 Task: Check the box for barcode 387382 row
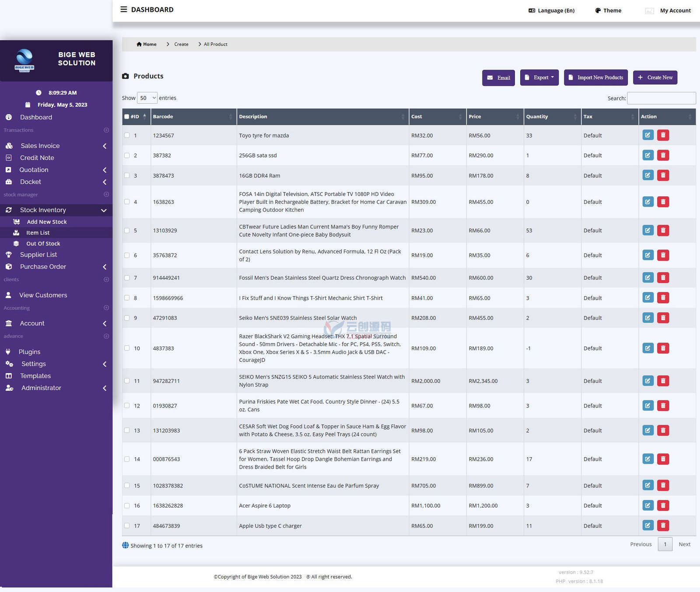pos(127,155)
